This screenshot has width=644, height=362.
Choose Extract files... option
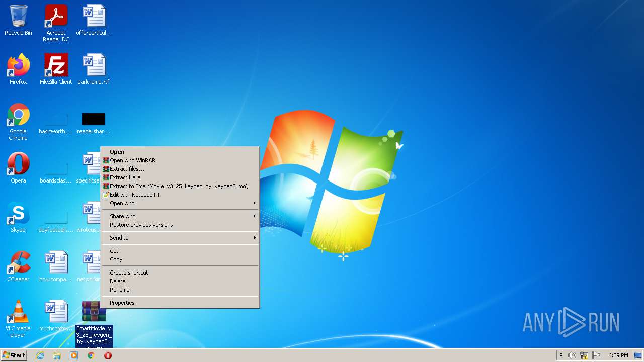tap(180, 169)
